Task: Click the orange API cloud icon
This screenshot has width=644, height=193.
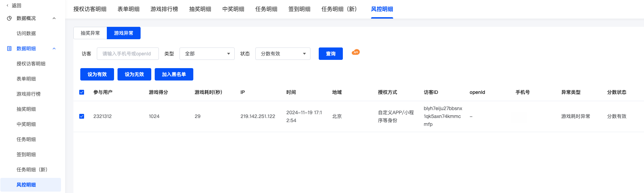Action: pos(356,52)
